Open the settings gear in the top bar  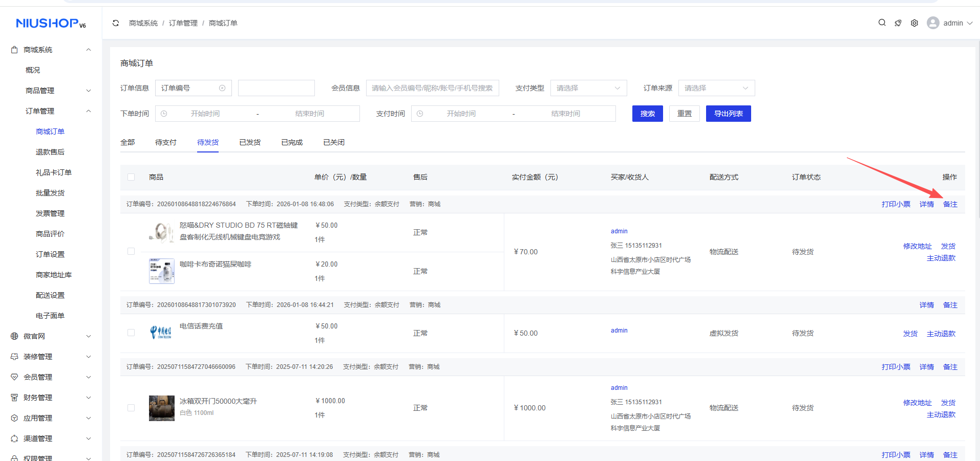coord(914,23)
